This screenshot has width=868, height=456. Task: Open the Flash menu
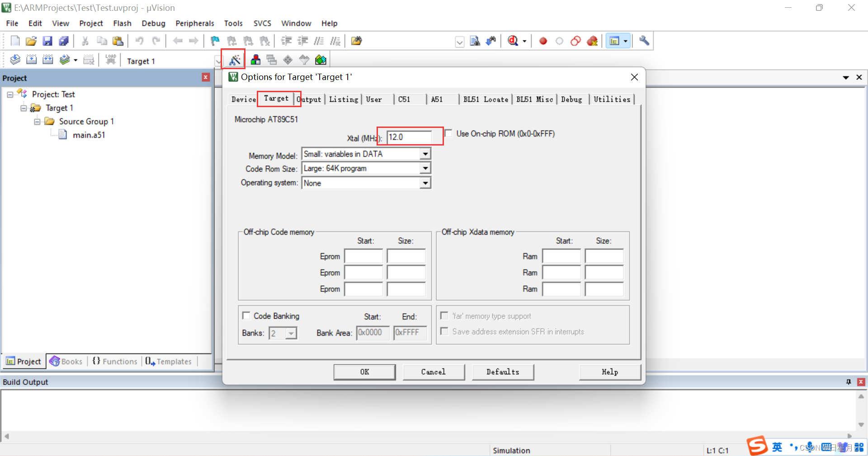coord(122,23)
